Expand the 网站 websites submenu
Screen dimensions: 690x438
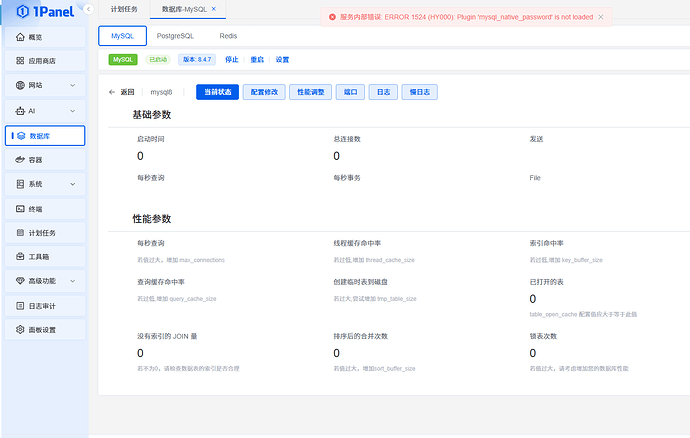click(72, 86)
